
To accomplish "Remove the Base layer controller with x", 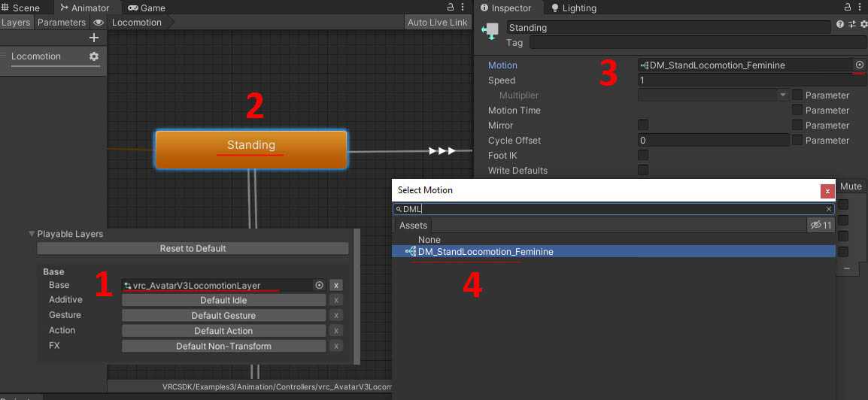I will pos(336,286).
